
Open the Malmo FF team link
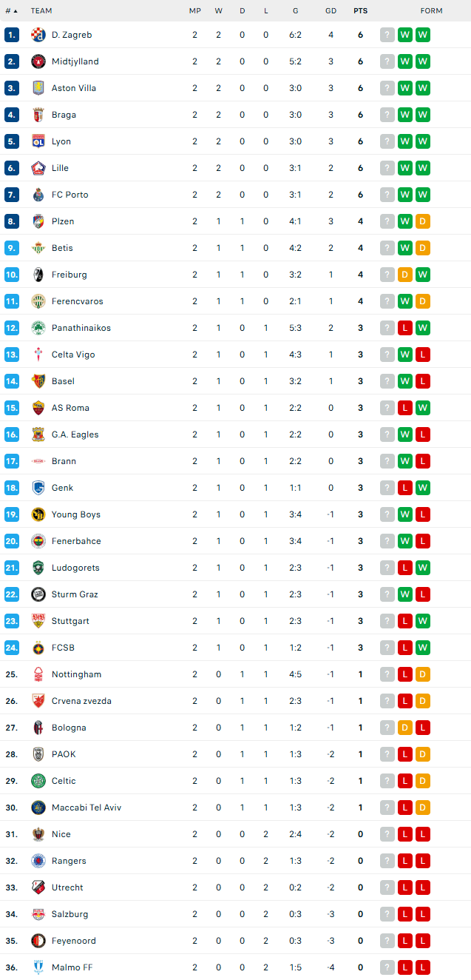[x=72, y=967]
